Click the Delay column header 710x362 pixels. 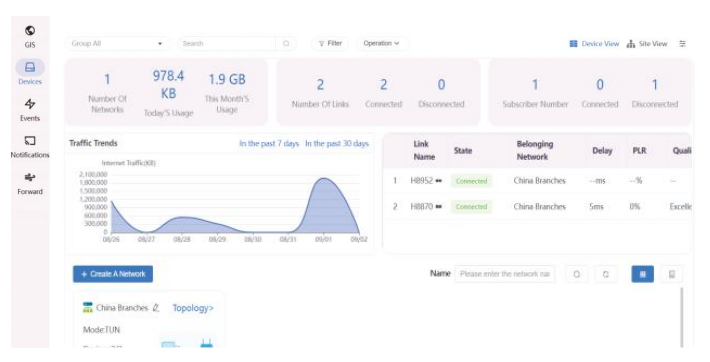tap(602, 151)
